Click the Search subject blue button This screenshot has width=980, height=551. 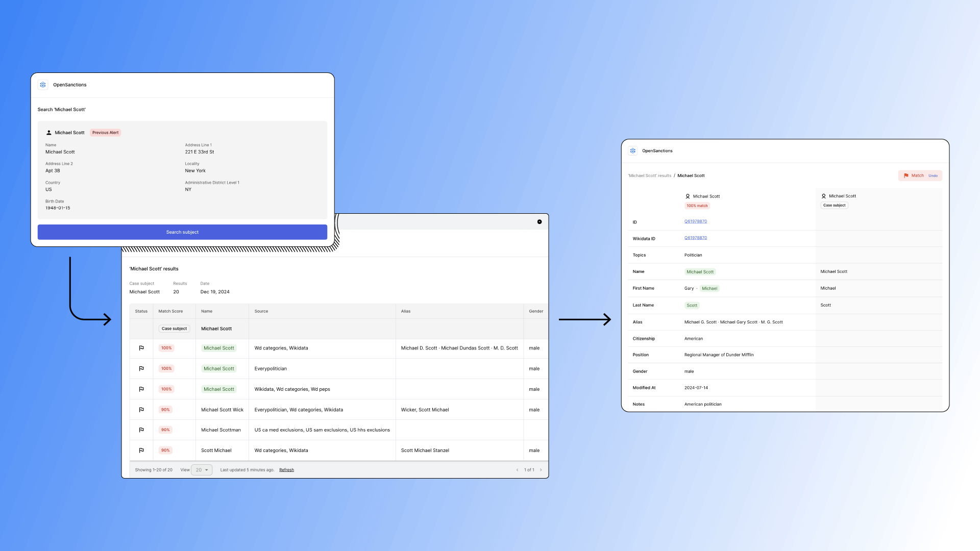click(x=182, y=232)
